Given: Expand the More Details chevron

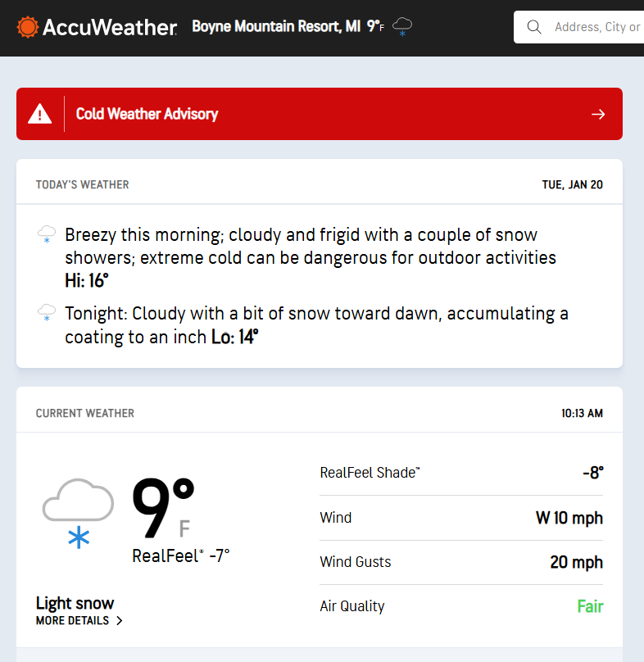Looking at the screenshot, I should pos(120,621).
